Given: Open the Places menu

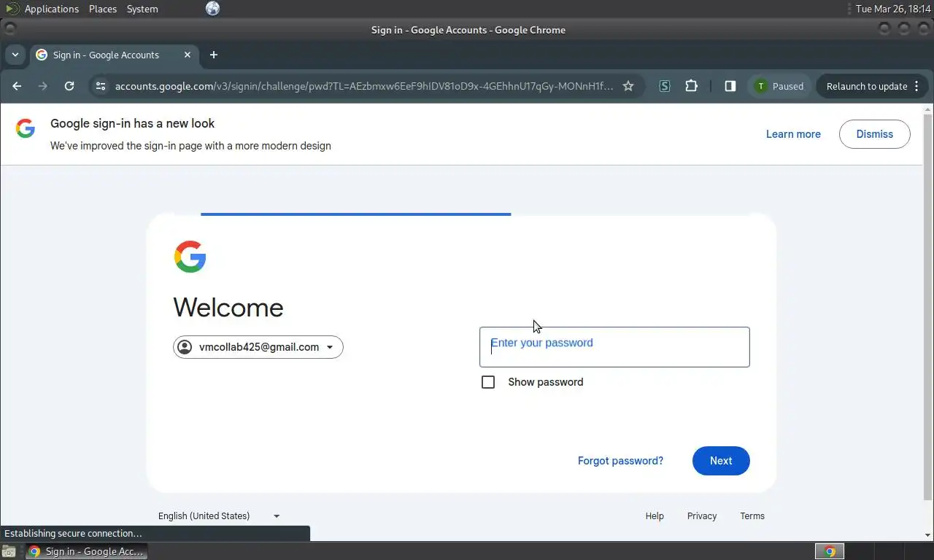Looking at the screenshot, I should (103, 9).
